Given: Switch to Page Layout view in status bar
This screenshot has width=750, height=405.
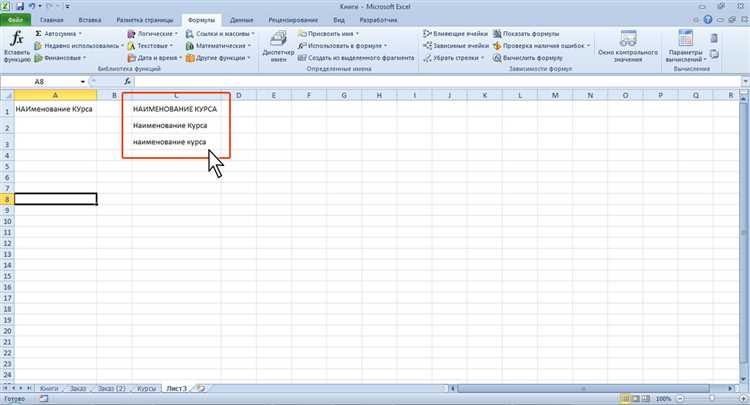Looking at the screenshot, I should click(635, 398).
